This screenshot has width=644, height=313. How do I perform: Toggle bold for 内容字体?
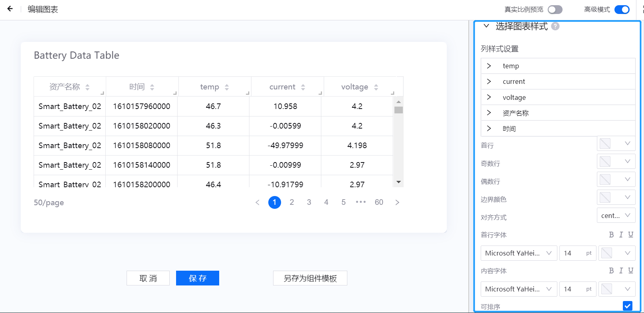tap(611, 271)
